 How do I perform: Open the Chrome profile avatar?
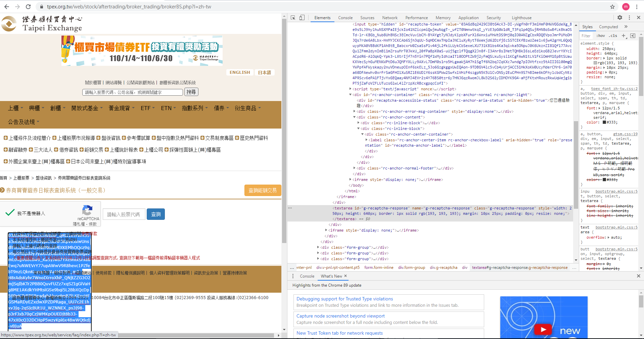(x=626, y=7)
